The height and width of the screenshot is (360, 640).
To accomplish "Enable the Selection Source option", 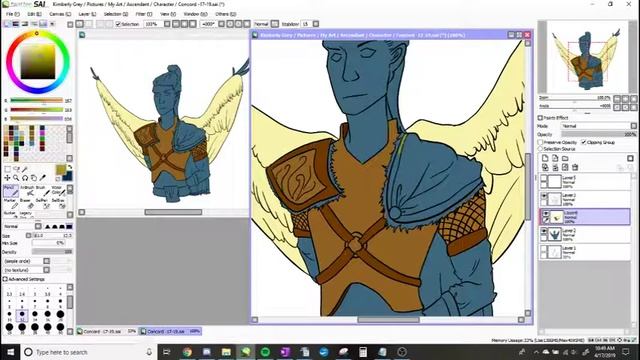I will [x=540, y=149].
